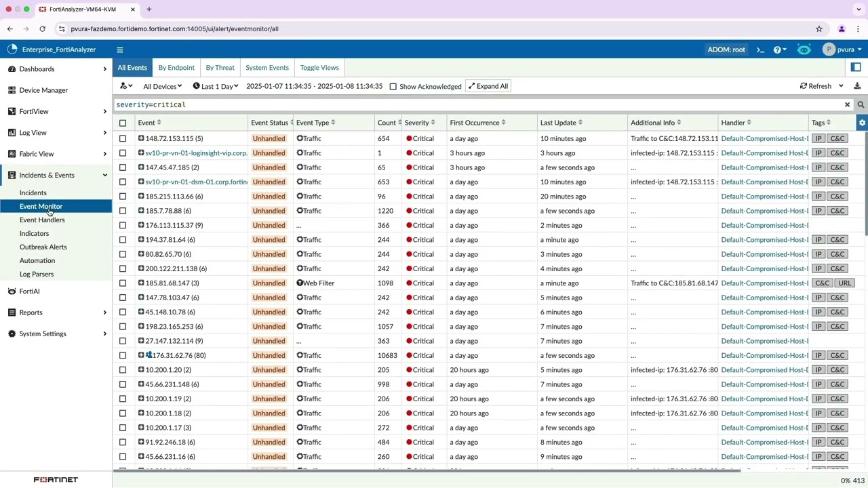Click the vertical scrollbar of events table

click(x=866, y=184)
